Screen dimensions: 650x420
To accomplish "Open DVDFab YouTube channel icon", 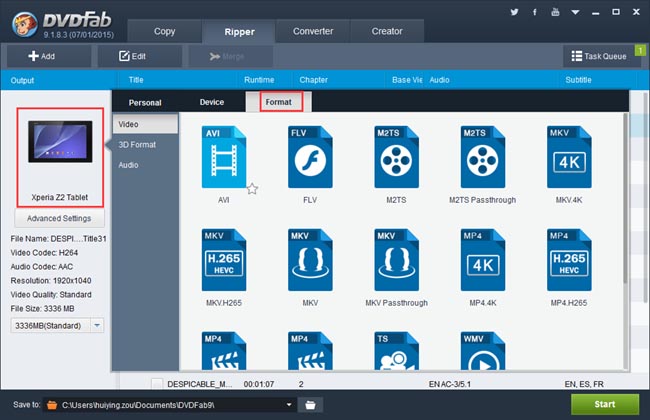I will click(555, 12).
